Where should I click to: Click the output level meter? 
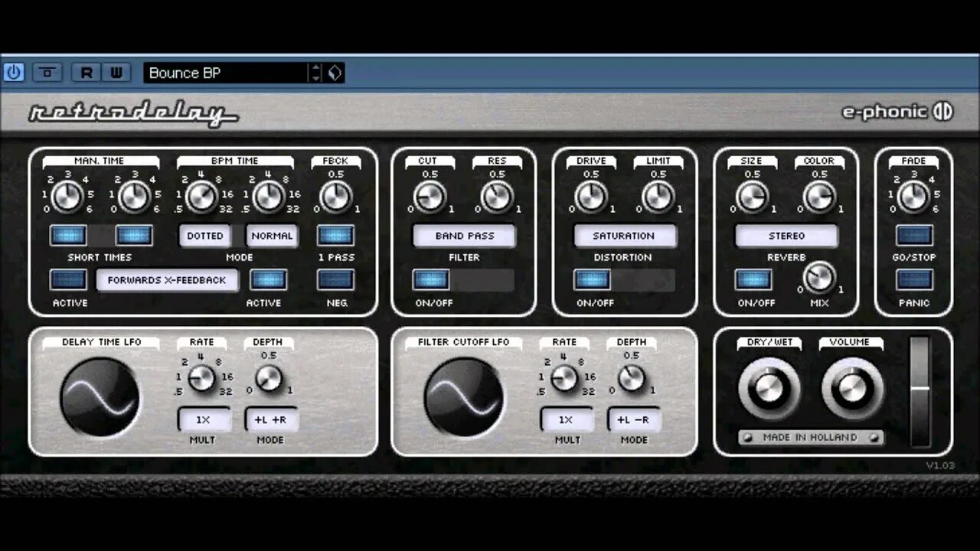click(x=920, y=390)
